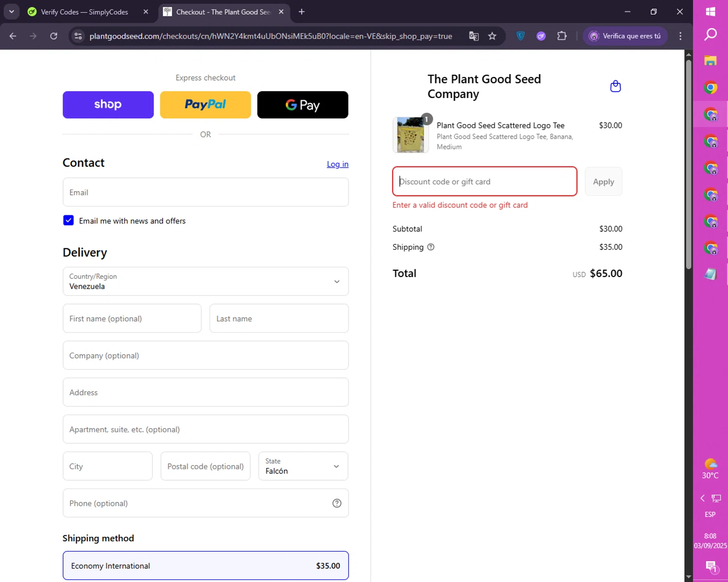This screenshot has height=582, width=728.
Task: Open the Windows Start menu
Action: (711, 12)
